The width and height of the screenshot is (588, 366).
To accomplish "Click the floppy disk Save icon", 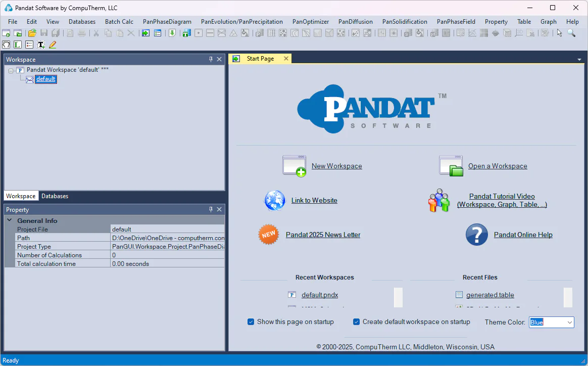I will [x=44, y=33].
